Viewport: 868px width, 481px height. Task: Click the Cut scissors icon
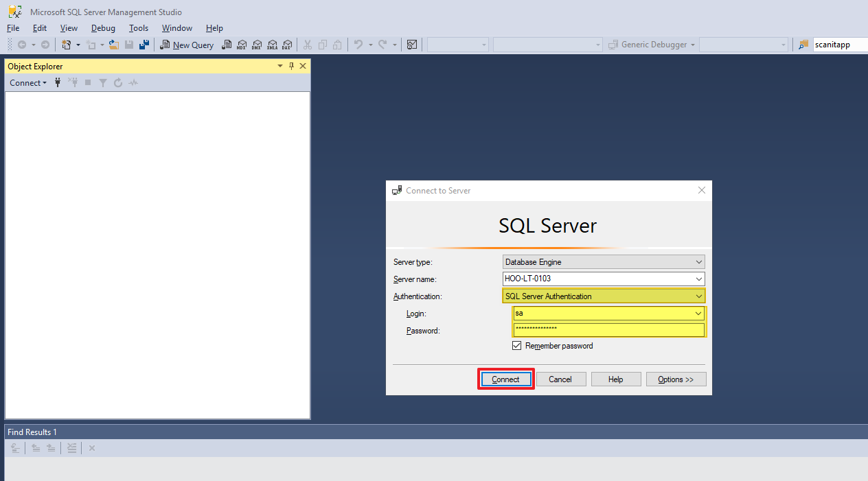click(x=308, y=45)
